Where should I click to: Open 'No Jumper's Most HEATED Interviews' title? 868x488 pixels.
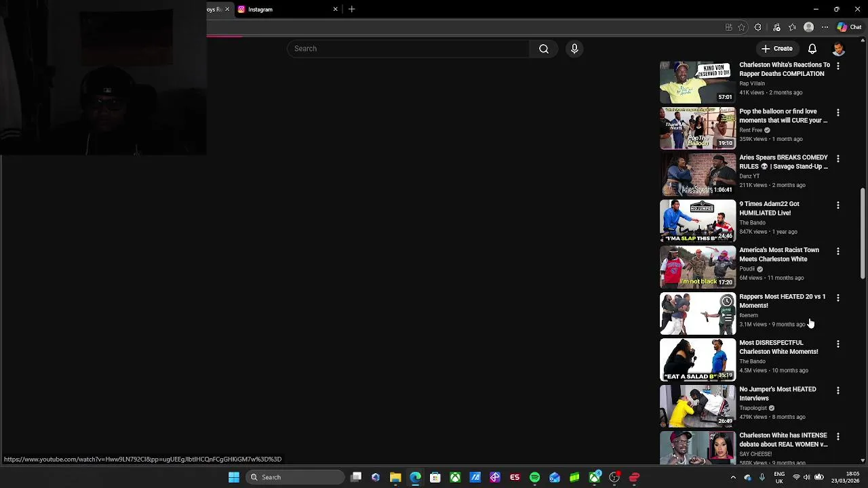[x=778, y=394]
